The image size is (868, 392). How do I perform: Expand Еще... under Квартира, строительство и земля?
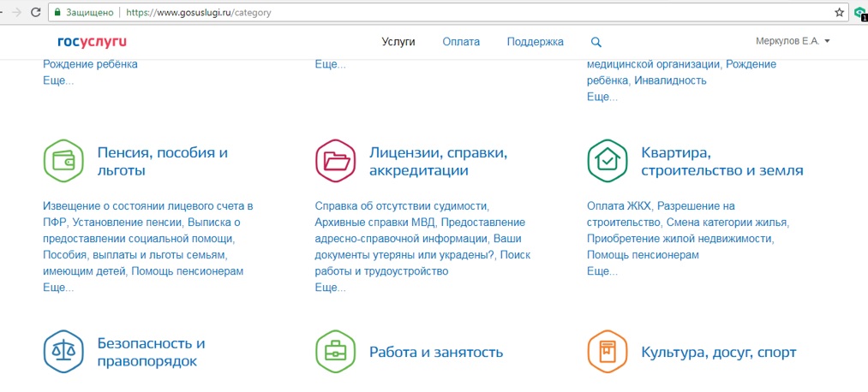tap(602, 271)
